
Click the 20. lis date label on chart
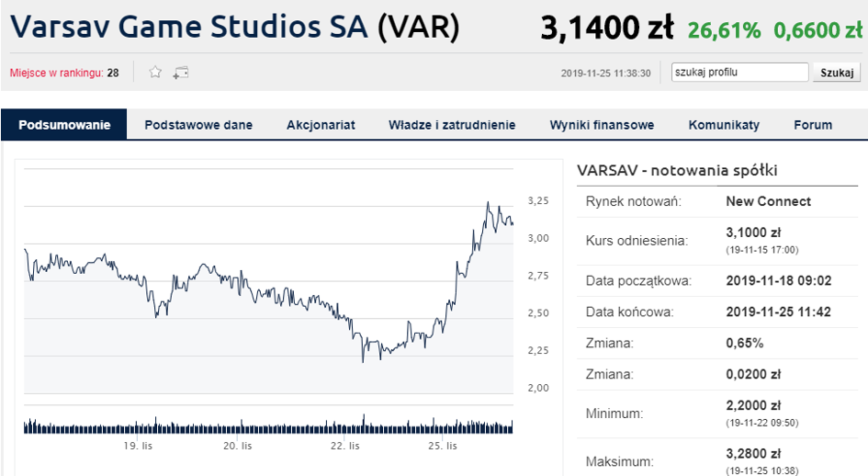[238, 446]
